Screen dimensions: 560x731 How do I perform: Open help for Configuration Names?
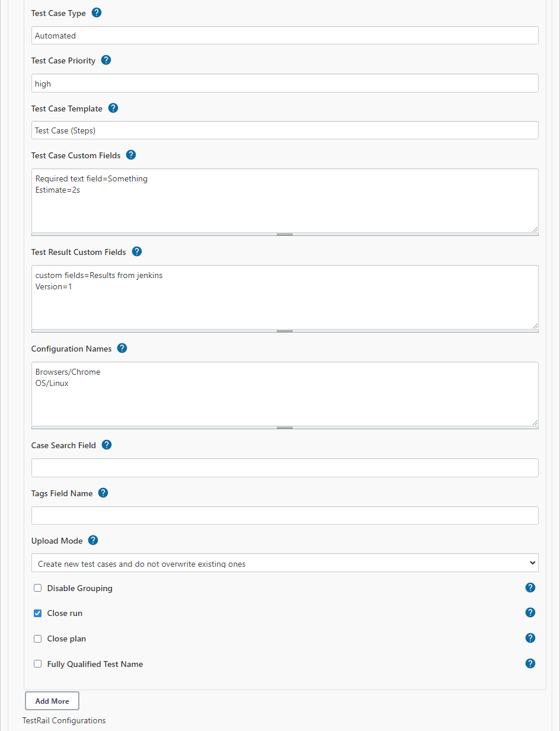coord(122,348)
